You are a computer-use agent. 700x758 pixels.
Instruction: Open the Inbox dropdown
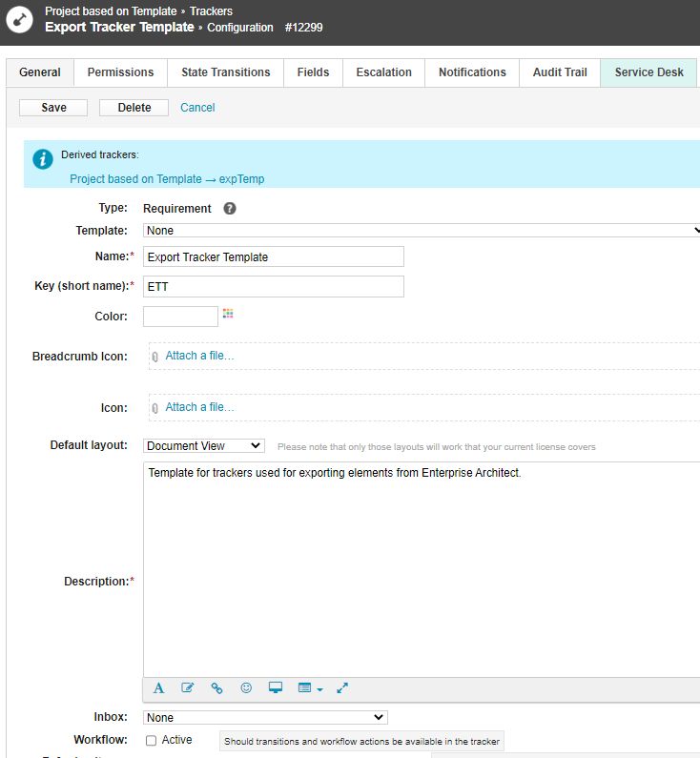coord(265,717)
